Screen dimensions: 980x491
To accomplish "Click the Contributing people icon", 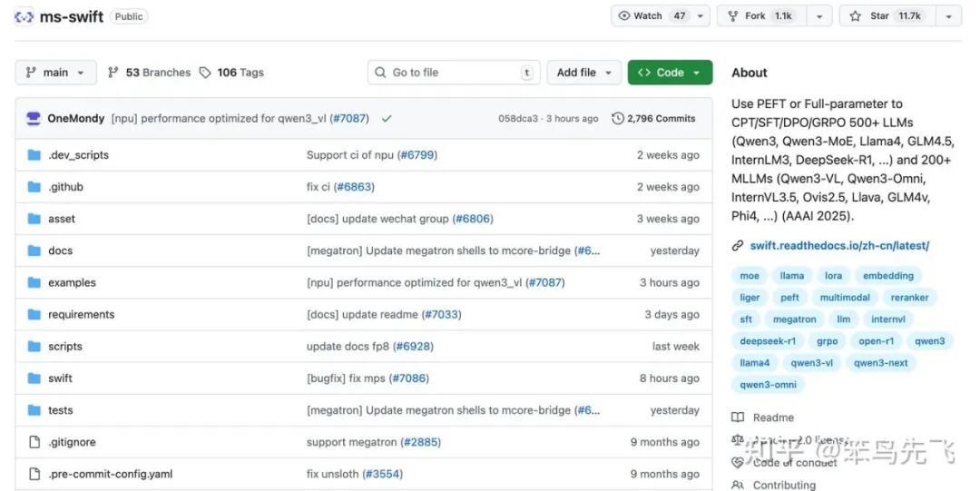I will [738, 486].
